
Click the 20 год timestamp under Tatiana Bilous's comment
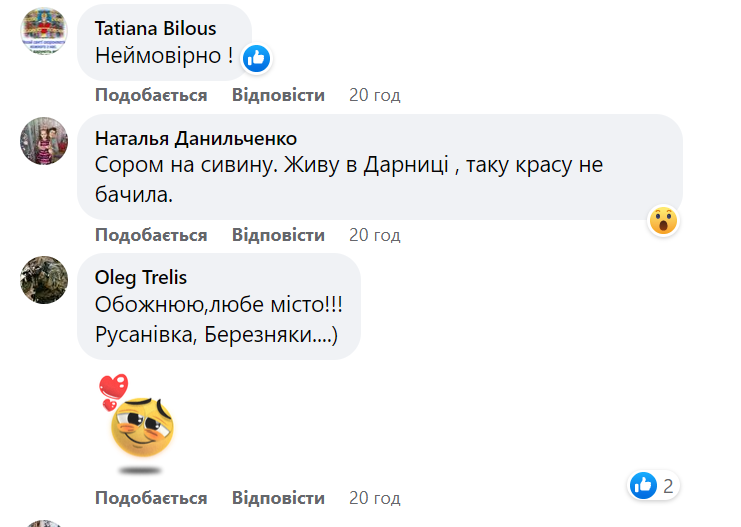(374, 95)
